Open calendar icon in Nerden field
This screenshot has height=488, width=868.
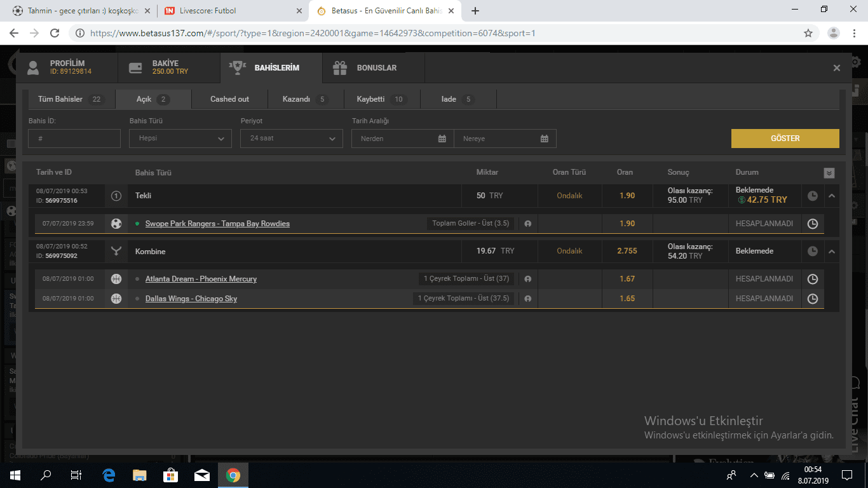point(442,139)
